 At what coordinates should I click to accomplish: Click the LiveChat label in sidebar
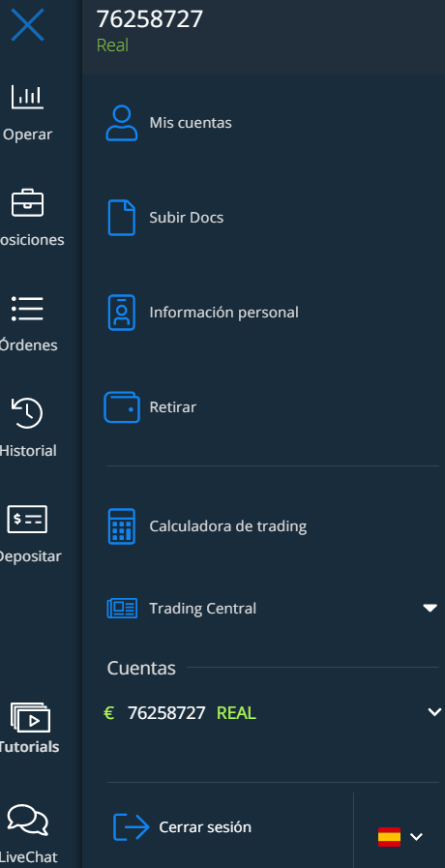29,857
